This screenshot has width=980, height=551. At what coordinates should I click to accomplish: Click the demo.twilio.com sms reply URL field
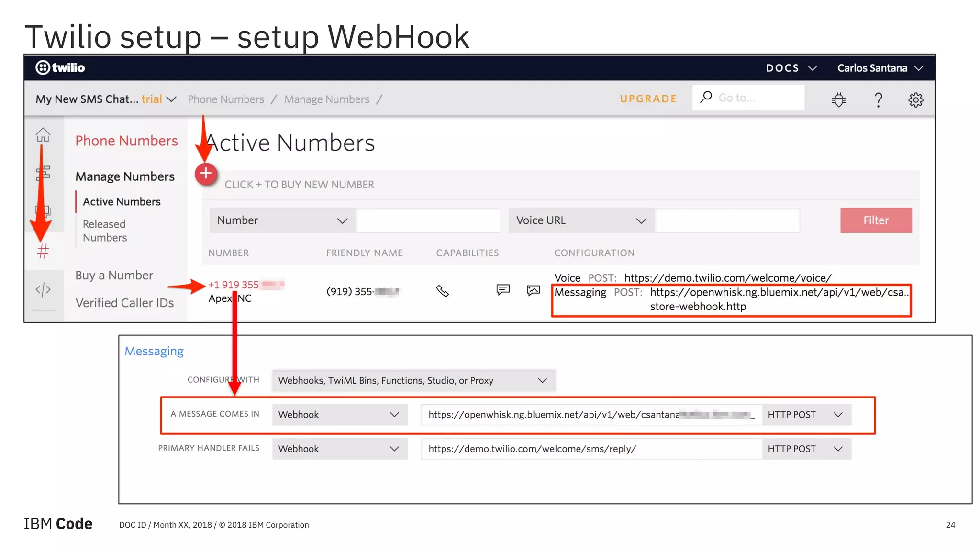point(591,449)
